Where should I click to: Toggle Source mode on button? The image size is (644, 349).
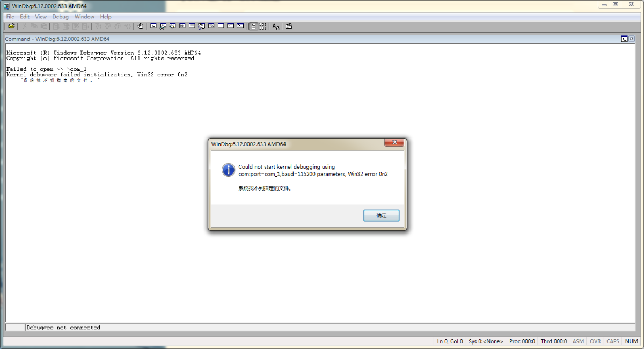click(x=253, y=26)
